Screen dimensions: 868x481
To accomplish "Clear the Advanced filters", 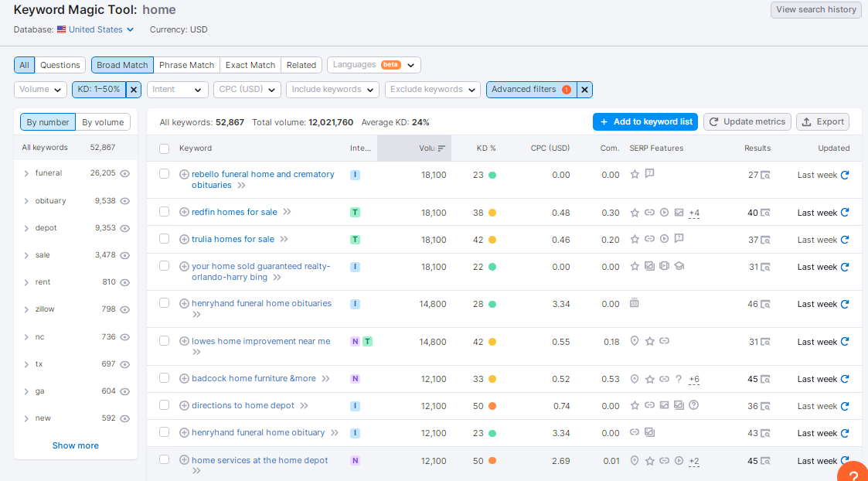I will (584, 89).
